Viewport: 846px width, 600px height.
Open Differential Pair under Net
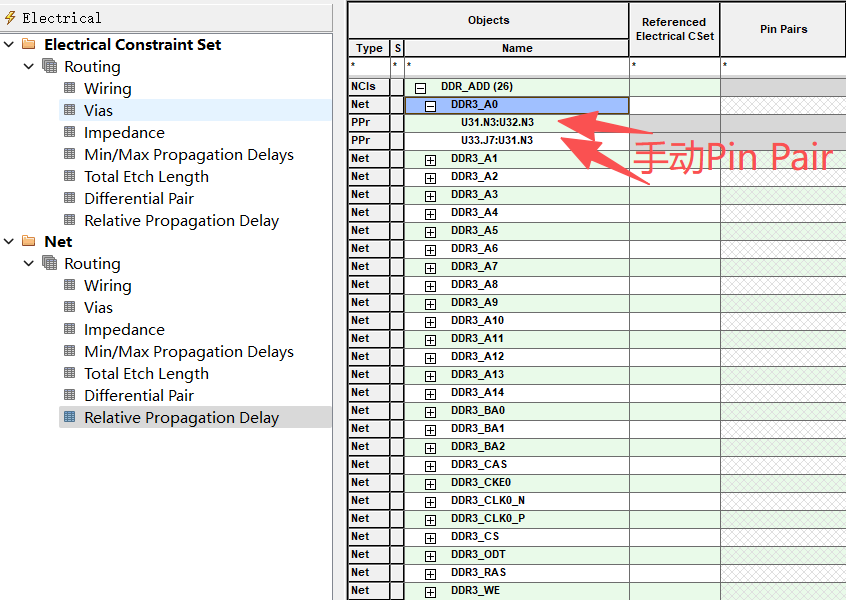[x=139, y=396]
